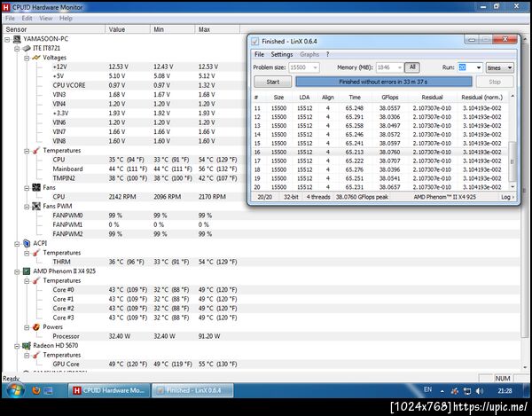Switch to Finished - LinX taskbar button
This screenshot has width=532, height=416.
192,390
